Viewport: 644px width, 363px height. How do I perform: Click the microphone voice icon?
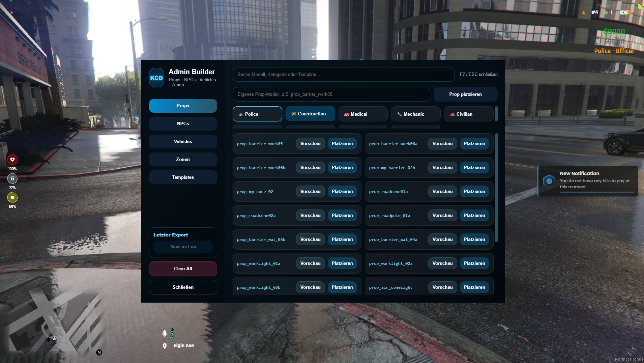coord(165,334)
